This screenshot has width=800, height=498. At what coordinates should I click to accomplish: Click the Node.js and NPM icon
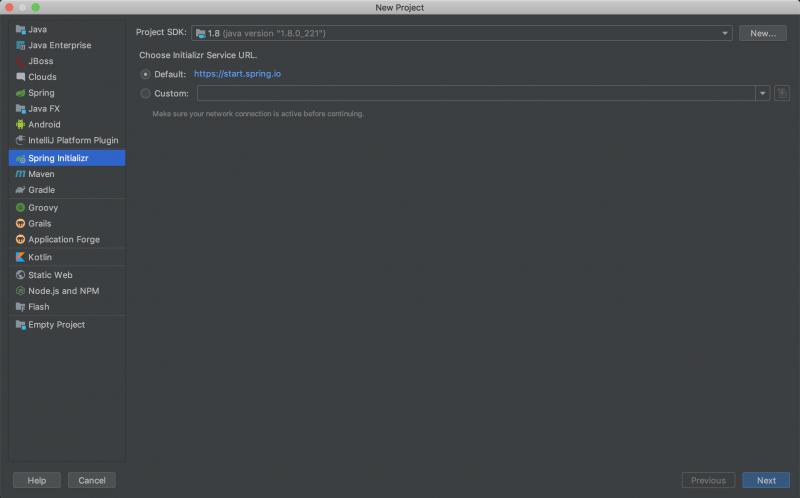(20, 291)
